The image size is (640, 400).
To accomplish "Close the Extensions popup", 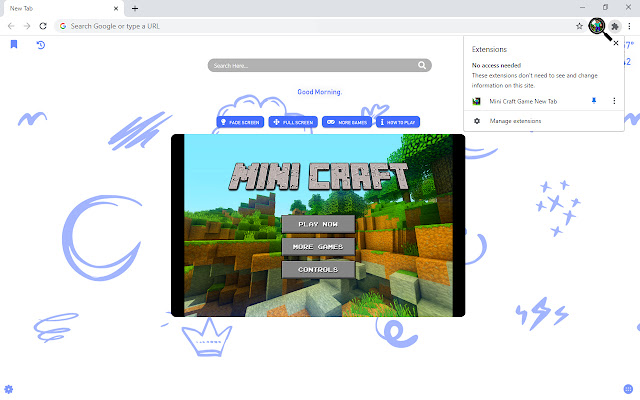I will (616, 43).
